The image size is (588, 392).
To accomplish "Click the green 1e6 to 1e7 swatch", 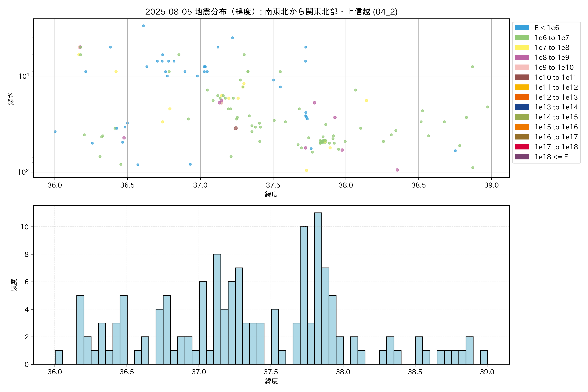I will [x=522, y=38].
